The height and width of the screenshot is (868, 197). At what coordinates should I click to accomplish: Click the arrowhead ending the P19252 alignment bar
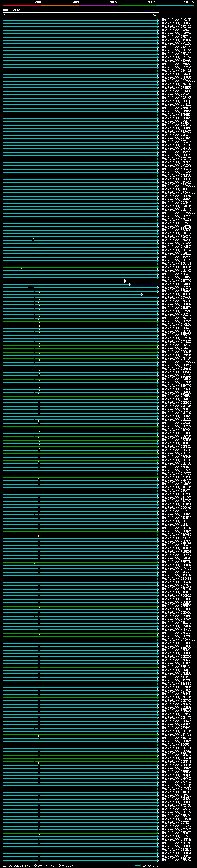pyautogui.click(x=158, y=20)
